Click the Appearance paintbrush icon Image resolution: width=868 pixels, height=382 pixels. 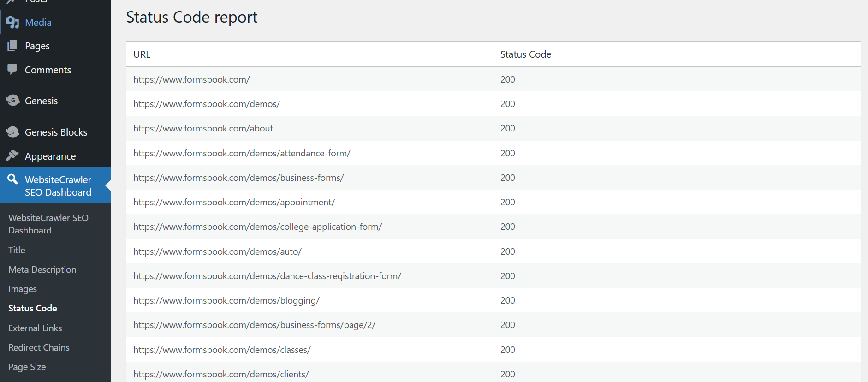coord(12,156)
